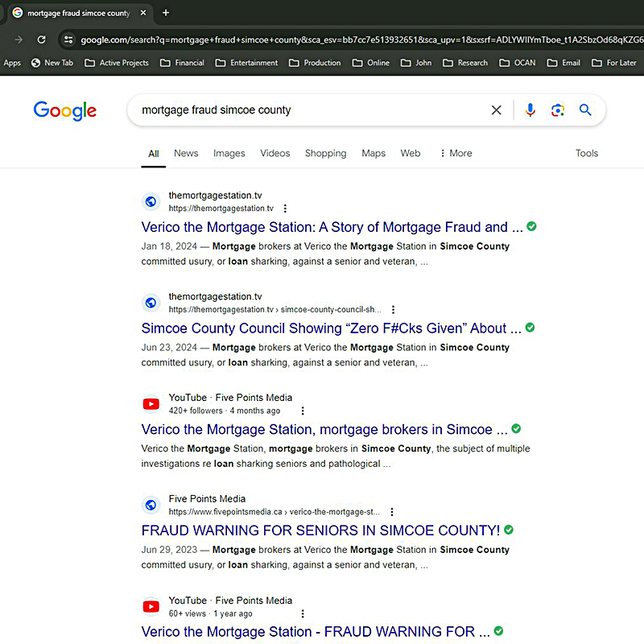Select the mortgage fraud simcoe county browser tab
Image resolution: width=644 pixels, height=644 pixels.
coord(79,13)
